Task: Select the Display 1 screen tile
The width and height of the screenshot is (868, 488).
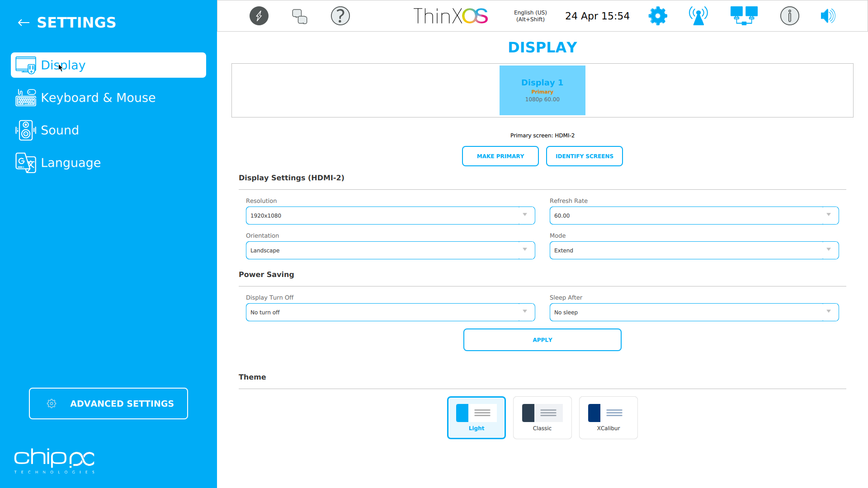Action: (x=542, y=90)
